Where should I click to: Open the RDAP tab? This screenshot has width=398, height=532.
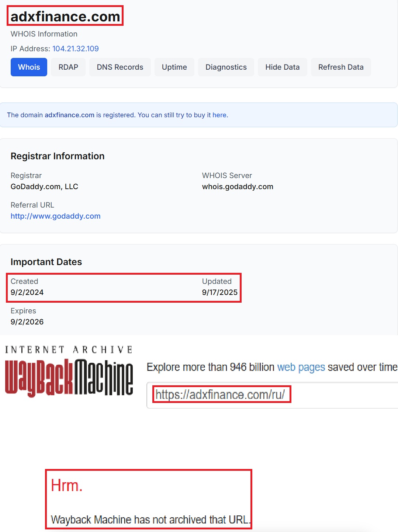click(x=68, y=67)
